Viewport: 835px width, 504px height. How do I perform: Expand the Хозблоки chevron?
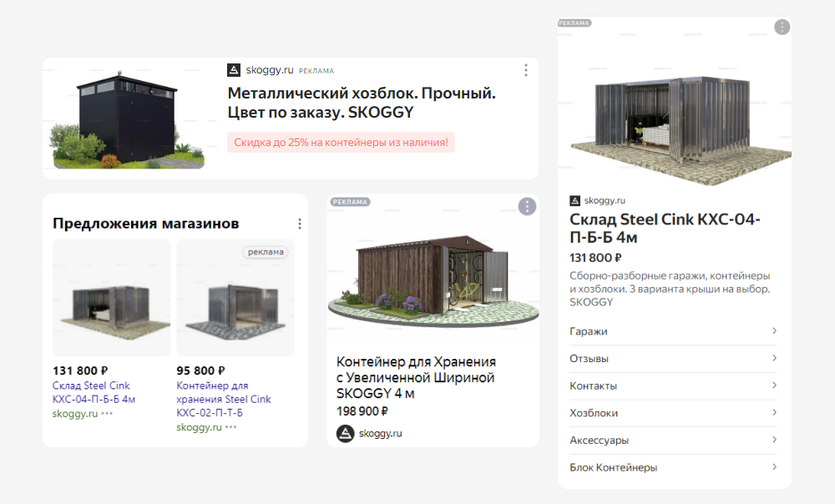(774, 412)
